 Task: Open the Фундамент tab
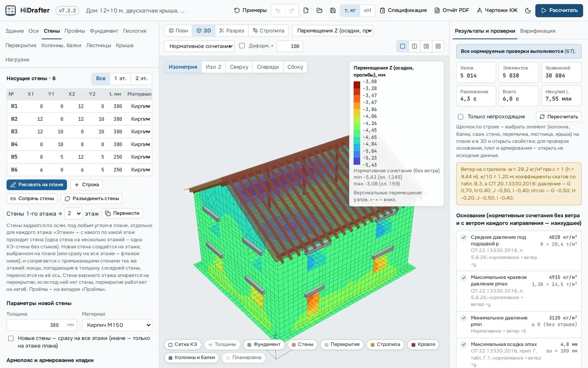(104, 31)
